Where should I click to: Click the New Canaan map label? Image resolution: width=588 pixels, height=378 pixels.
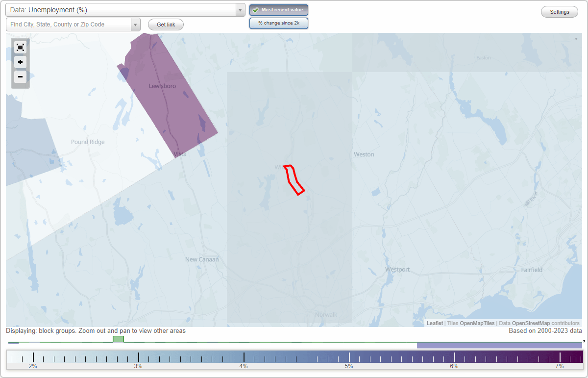202,259
